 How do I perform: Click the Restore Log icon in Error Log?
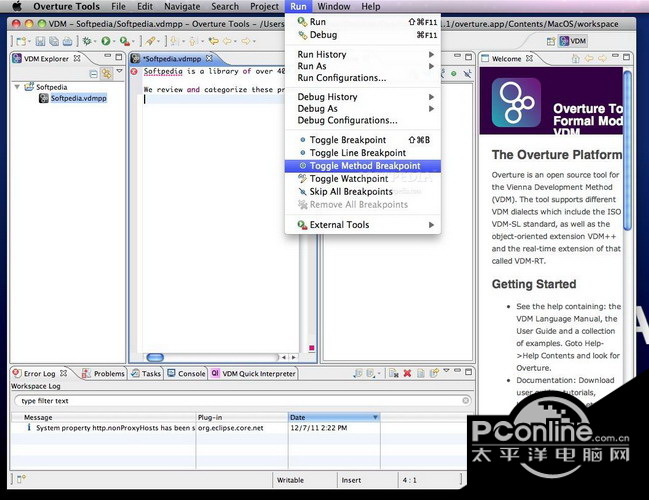[434, 373]
